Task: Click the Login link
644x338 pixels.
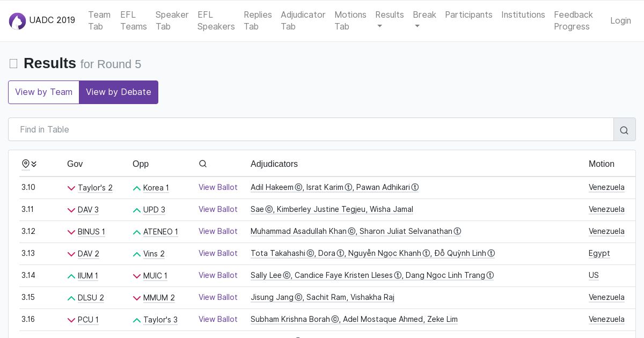Action: point(620,20)
